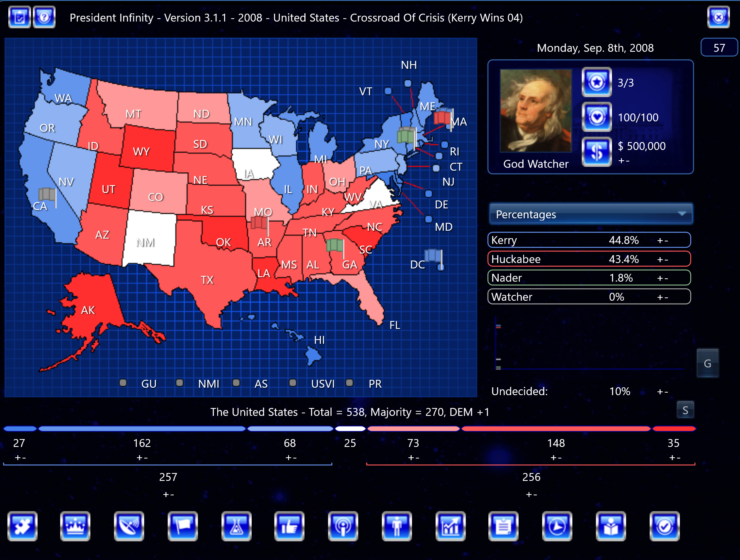Open the clipboard menu icon at top left
Viewport: 740px width, 560px height.
pos(19,17)
